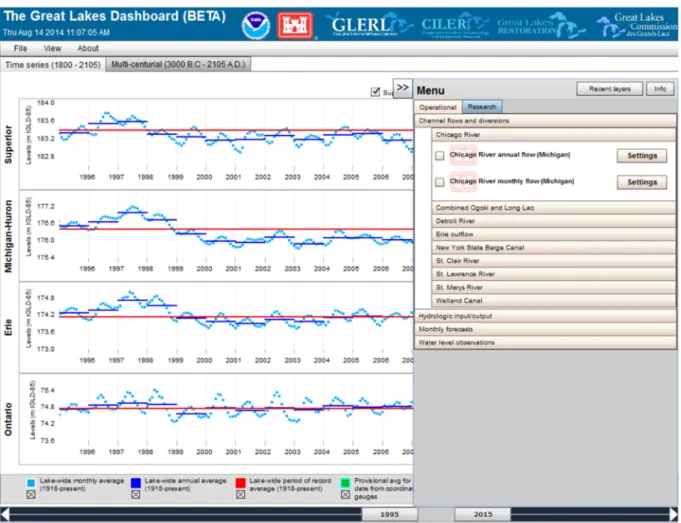Toggle Lake-wide monthly average legend checkbox
The height and width of the screenshot is (523, 681).
click(31, 494)
